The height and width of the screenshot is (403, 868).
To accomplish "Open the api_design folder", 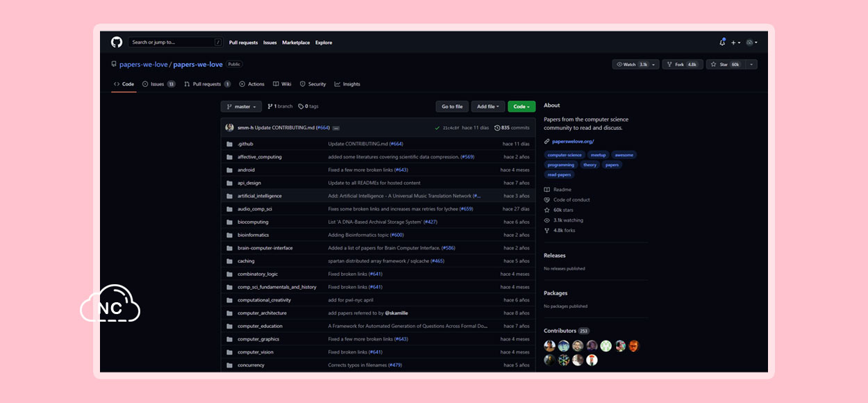I will [x=249, y=183].
